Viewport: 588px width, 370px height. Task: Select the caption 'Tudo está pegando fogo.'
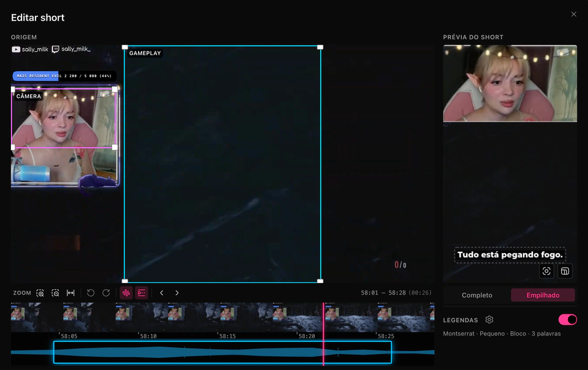[510, 255]
